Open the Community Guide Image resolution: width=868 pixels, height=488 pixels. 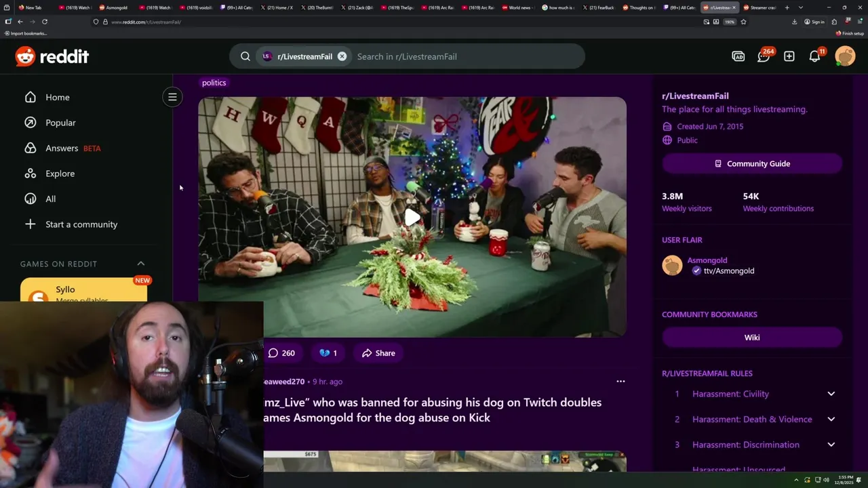pyautogui.click(x=752, y=163)
